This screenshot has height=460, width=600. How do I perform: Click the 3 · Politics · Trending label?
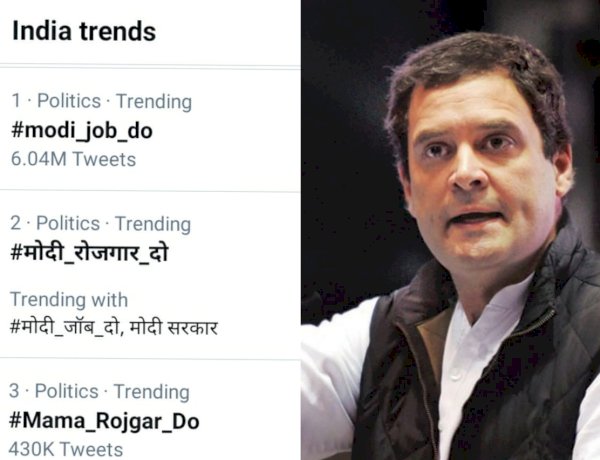point(99,391)
